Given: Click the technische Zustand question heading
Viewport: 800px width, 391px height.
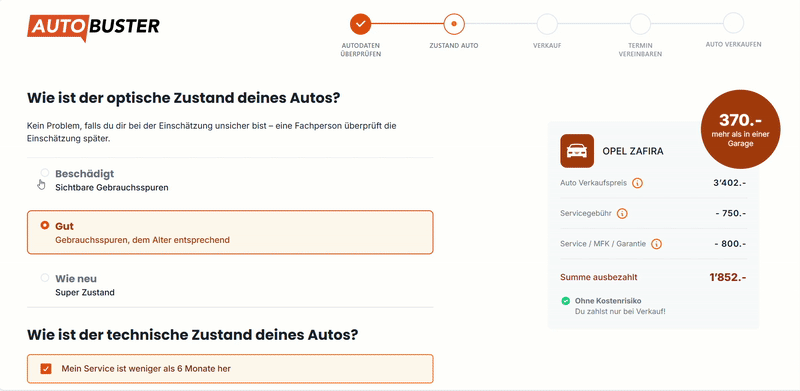Looking at the screenshot, I should pos(192,335).
